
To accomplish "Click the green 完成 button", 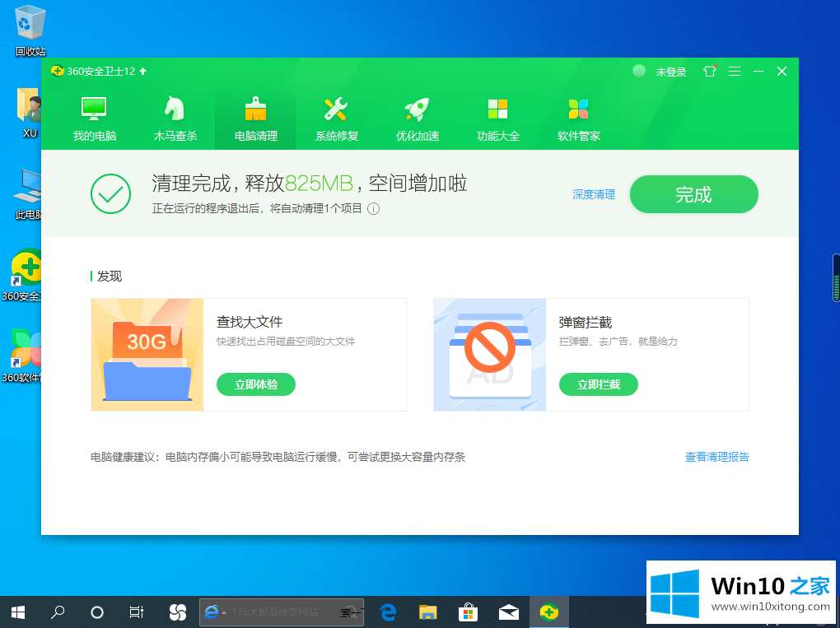I will click(x=693, y=194).
